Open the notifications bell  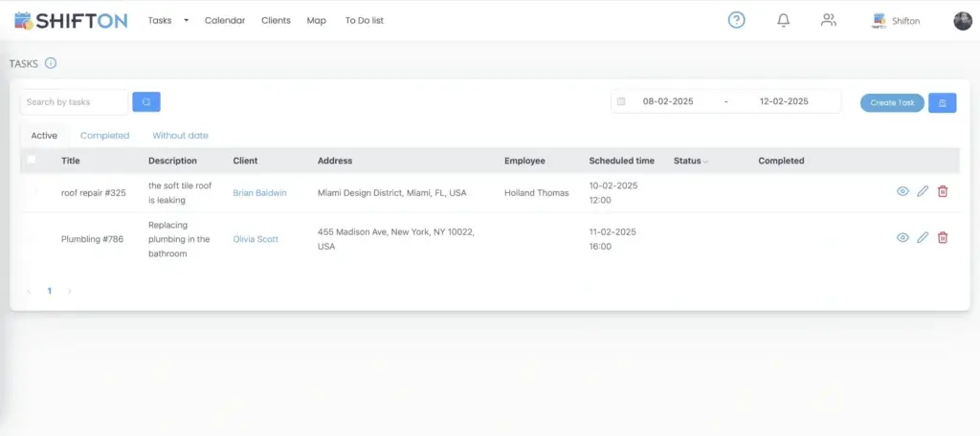point(783,20)
